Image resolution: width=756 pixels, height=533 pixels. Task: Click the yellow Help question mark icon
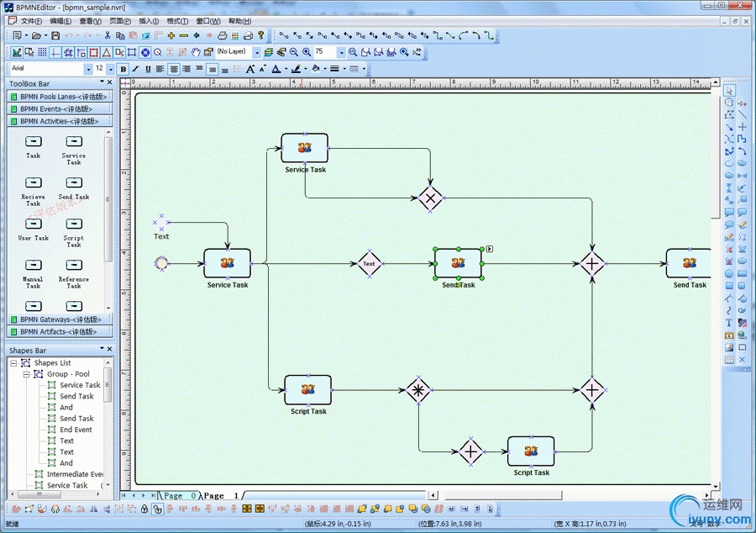(x=261, y=35)
